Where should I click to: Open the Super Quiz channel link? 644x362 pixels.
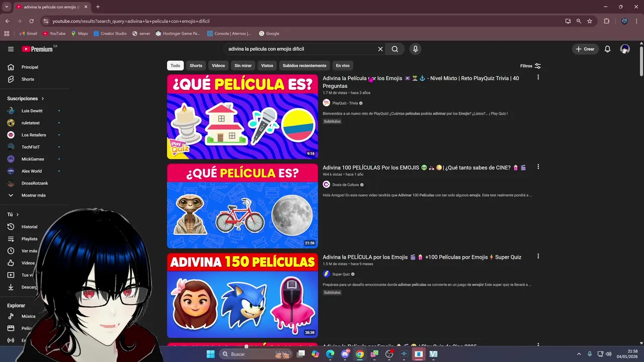click(341, 274)
